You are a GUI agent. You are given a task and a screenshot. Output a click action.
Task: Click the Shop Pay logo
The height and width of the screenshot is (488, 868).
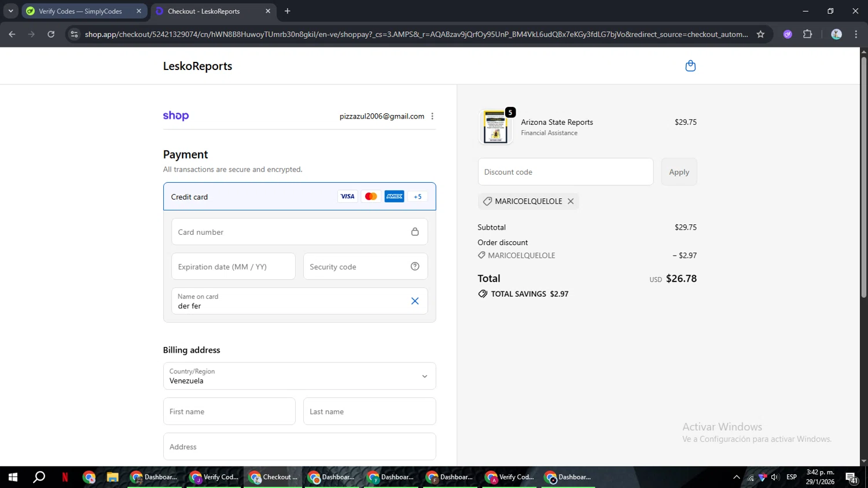tap(176, 116)
